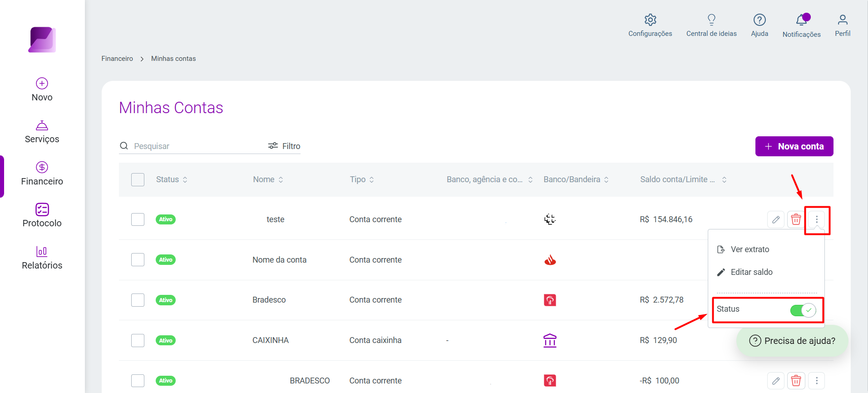Sort by Banco/Bandeira column arrows
Viewport: 868px width, 393px height.
coord(606,179)
